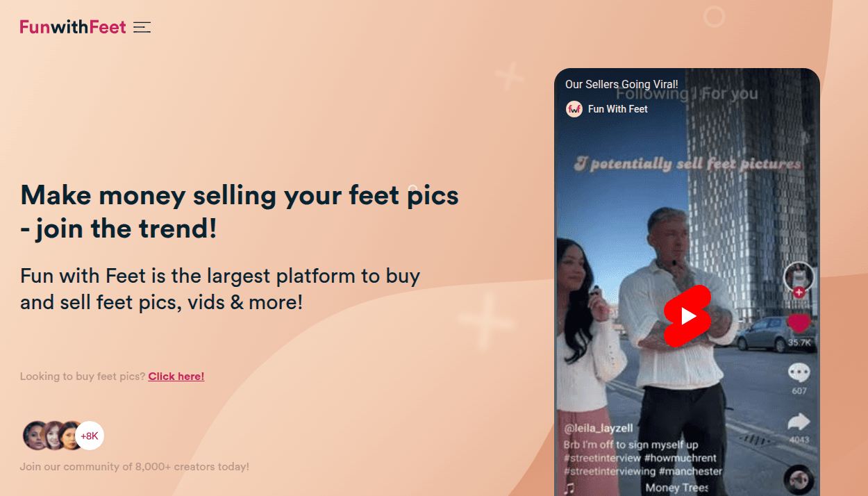Click the #streetinterview hashtag in caption
This screenshot has height=496, width=868.
601,458
